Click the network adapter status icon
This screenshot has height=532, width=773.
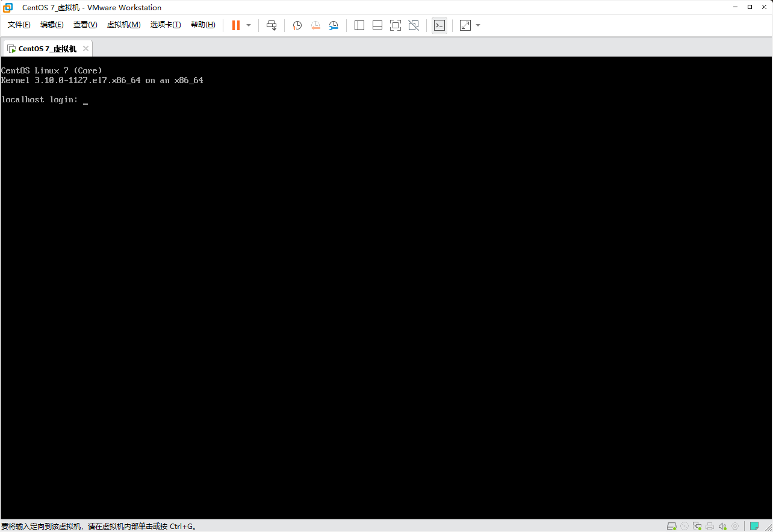[697, 526]
